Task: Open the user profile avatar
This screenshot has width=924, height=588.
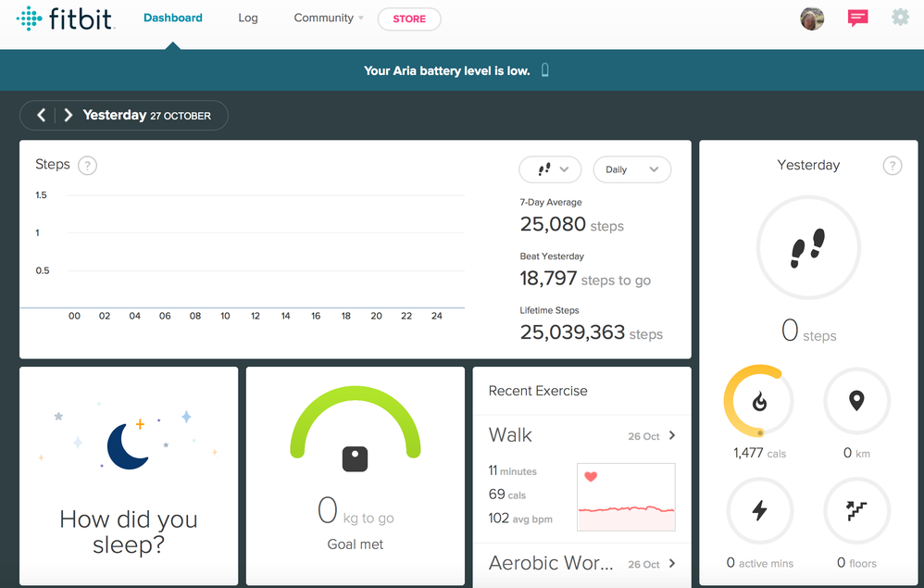Action: point(811,19)
